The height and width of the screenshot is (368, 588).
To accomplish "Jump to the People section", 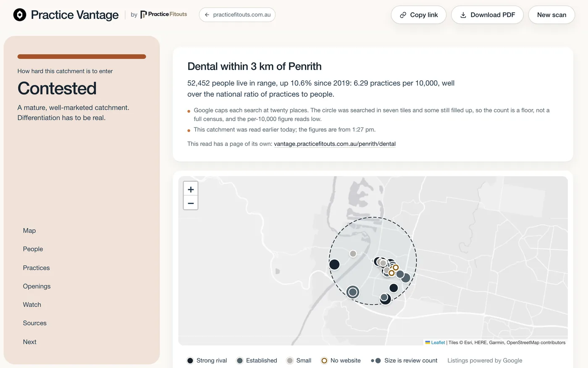I will (x=33, y=249).
